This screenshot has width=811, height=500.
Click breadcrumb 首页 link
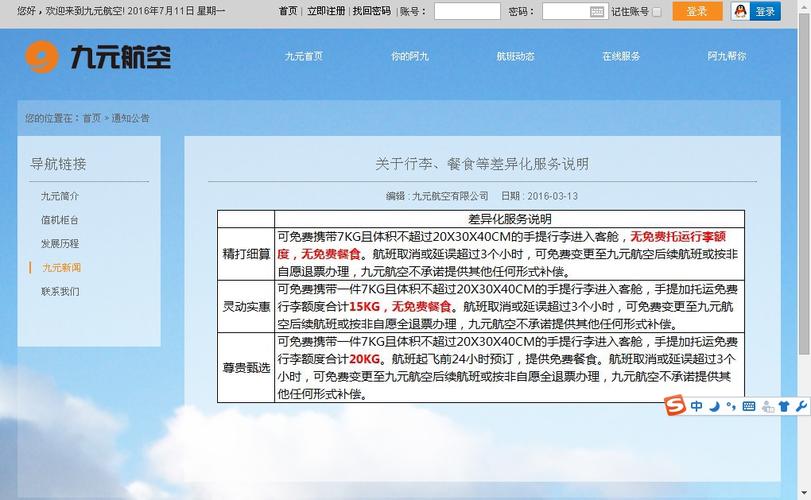tap(92, 118)
